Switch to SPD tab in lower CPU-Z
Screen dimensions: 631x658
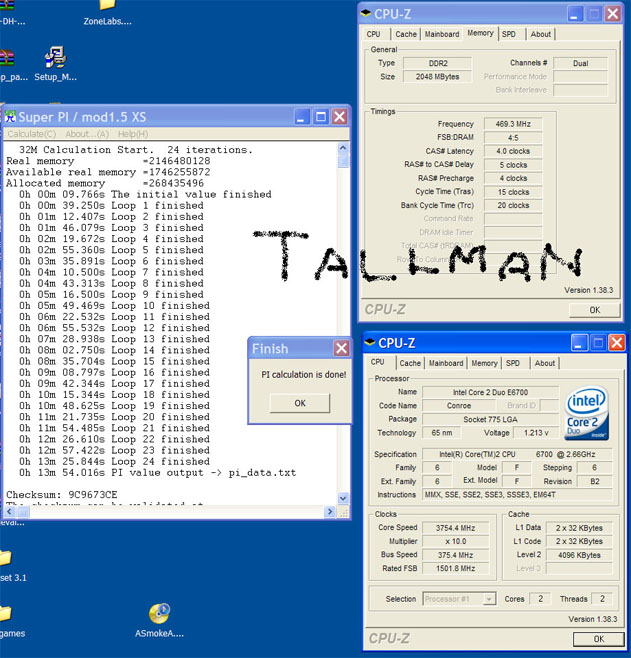(x=513, y=363)
